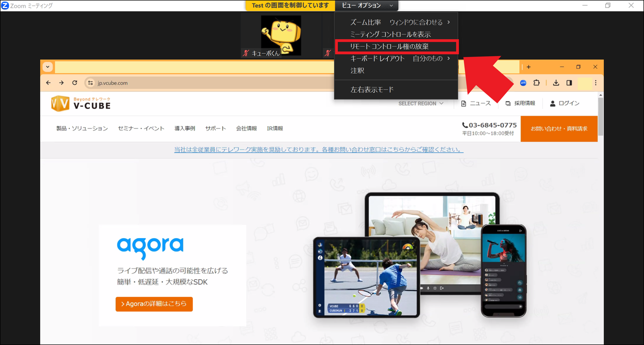Click お問い合わせ・資料請求 orange button

pyautogui.click(x=559, y=129)
